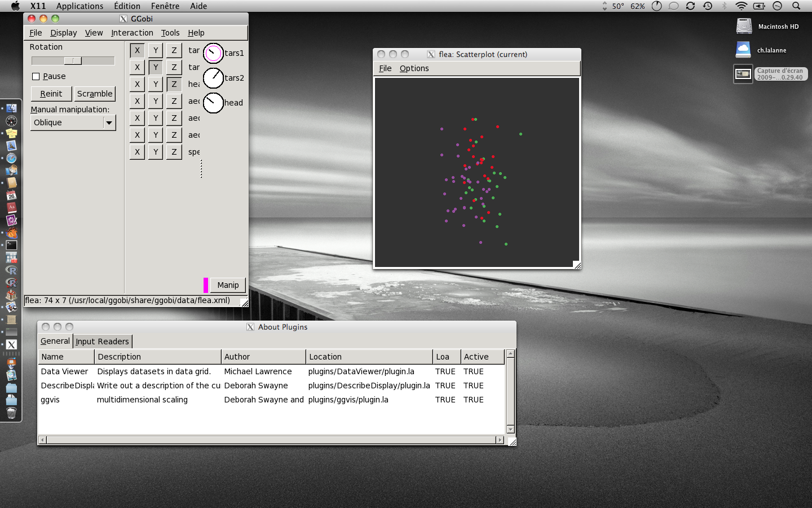Viewport: 812px width, 508px height.
Task: Enable the Pause checkbox
Action: (x=36, y=76)
